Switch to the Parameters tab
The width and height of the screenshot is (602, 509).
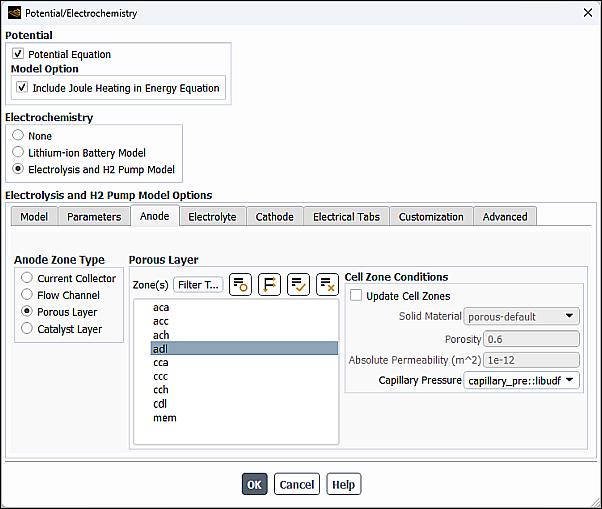point(94,217)
